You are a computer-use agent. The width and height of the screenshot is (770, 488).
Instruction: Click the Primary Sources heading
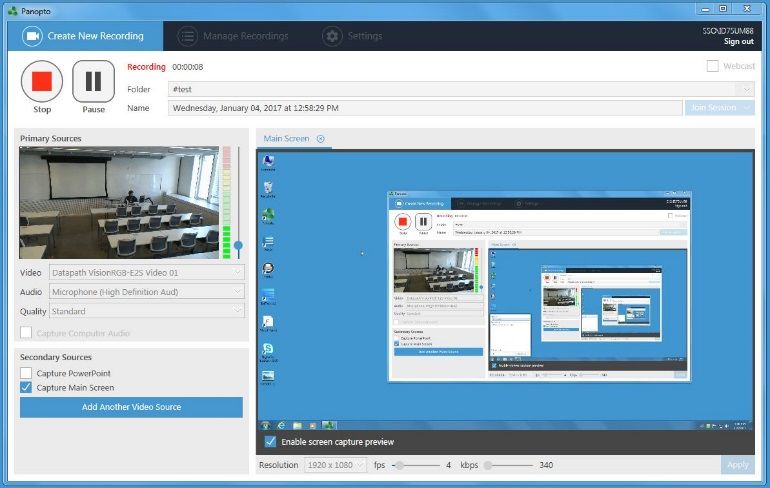tap(51, 138)
